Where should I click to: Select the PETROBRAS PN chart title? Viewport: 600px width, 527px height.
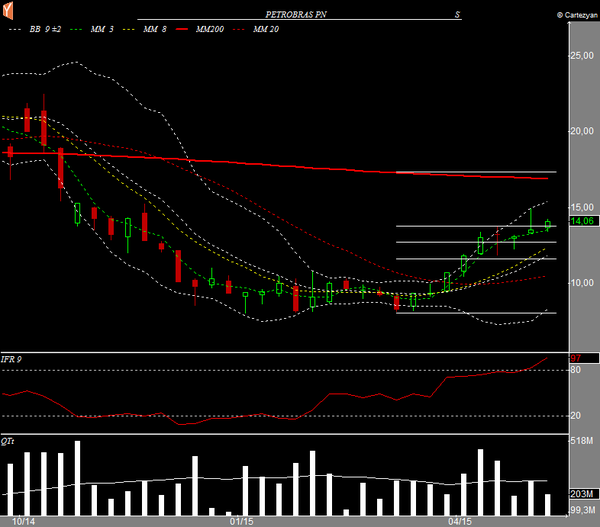[301, 16]
